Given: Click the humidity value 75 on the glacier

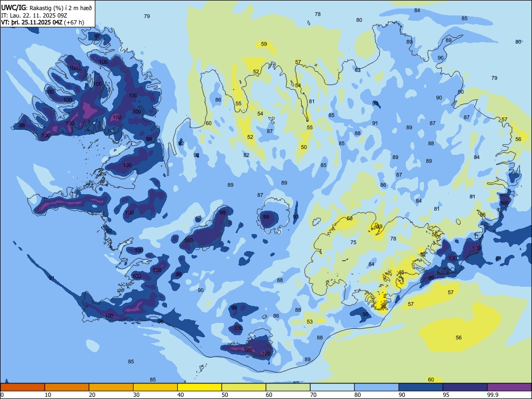Looking at the screenshot, I should [353, 242].
